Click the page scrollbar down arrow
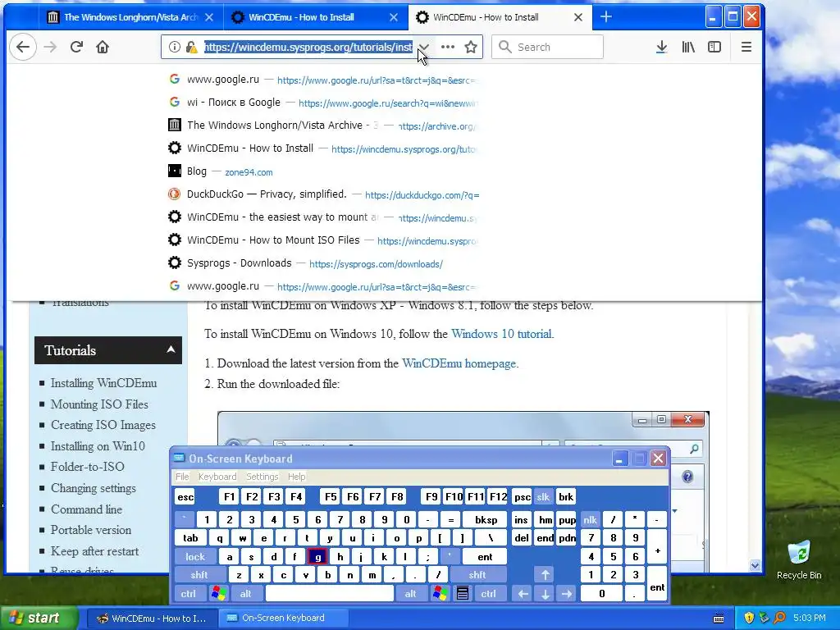The width and height of the screenshot is (840, 630). [x=755, y=565]
